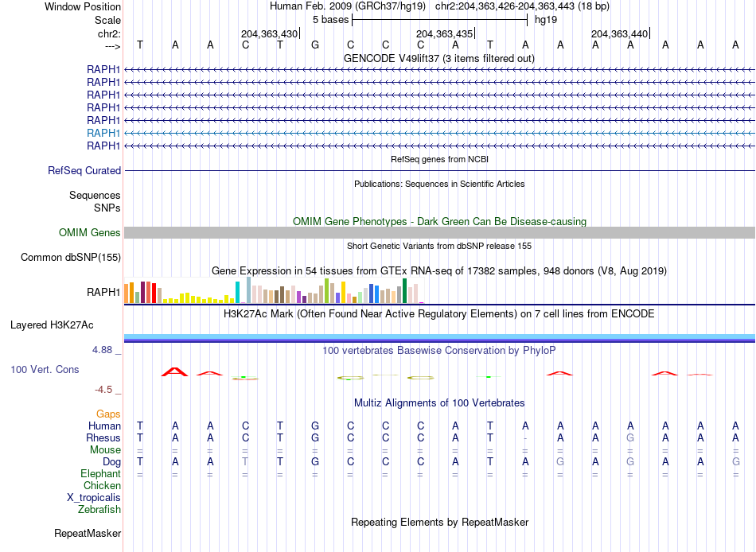Click the light-blue H3K27Ac signal band
Viewport: 756px width, 552px height.
(x=439, y=336)
